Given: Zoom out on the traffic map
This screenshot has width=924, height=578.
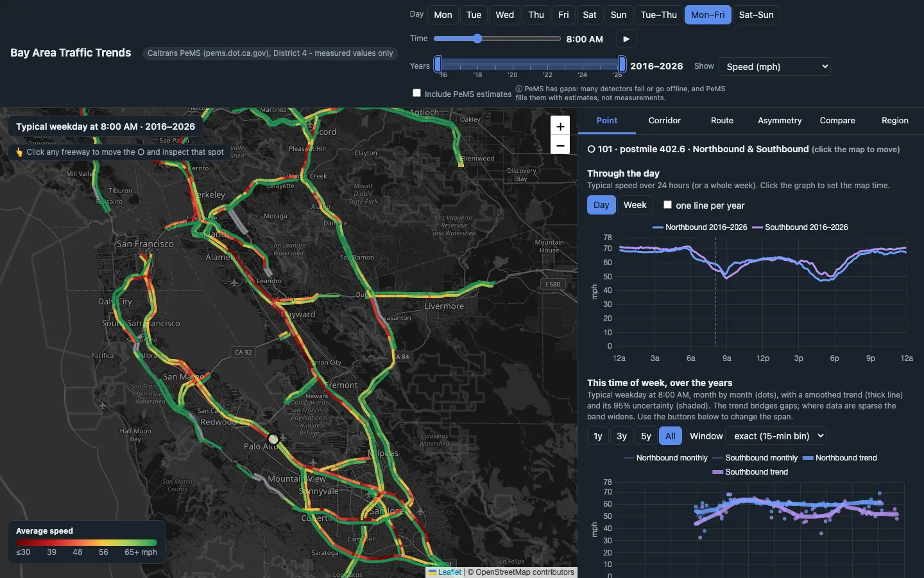Looking at the screenshot, I should pyautogui.click(x=560, y=145).
